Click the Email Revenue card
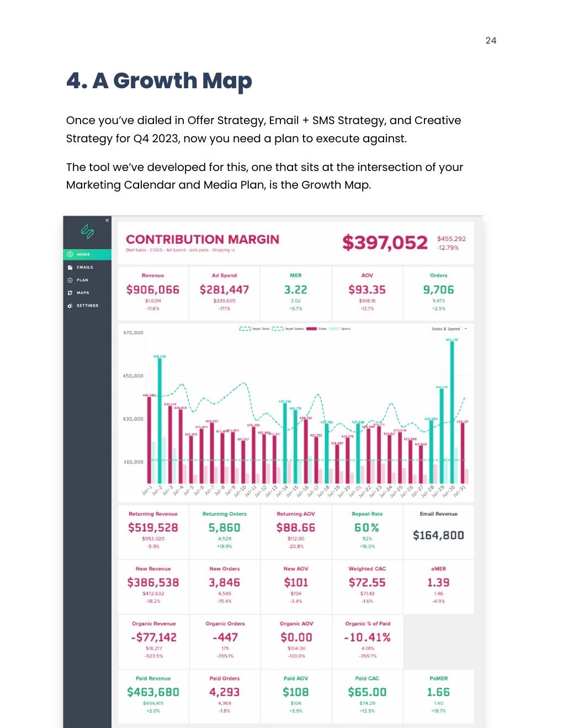The height and width of the screenshot is (728, 563). click(x=438, y=532)
